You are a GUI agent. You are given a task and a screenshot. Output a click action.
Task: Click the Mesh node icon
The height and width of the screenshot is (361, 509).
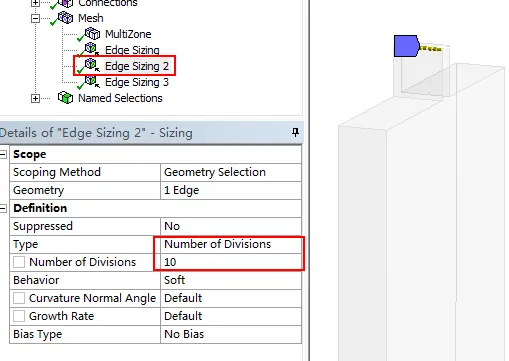pyautogui.click(x=66, y=18)
